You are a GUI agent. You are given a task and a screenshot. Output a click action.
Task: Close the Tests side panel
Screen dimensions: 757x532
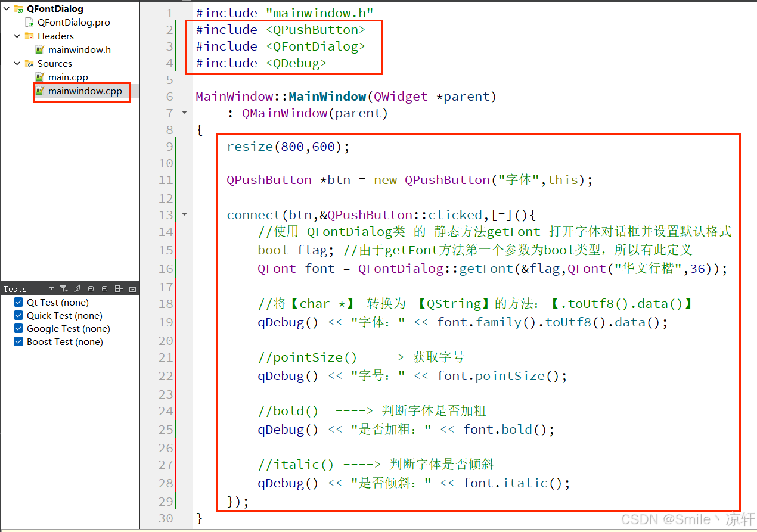[x=133, y=289]
